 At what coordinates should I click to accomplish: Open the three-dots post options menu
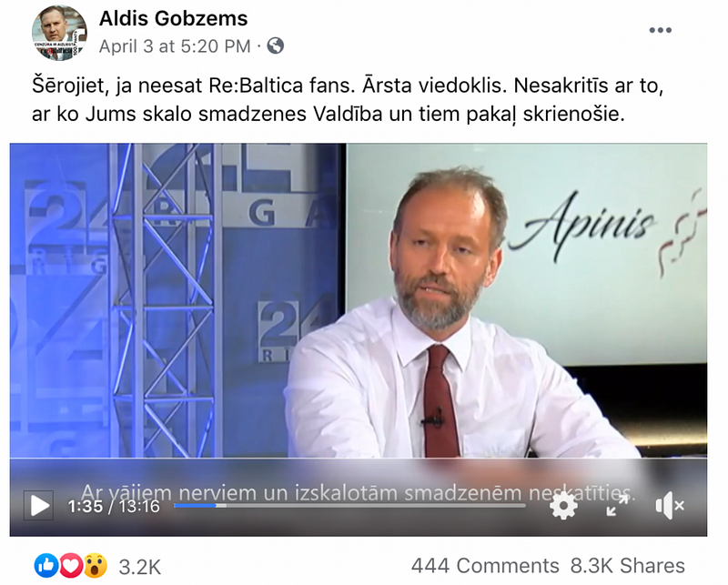[661, 30]
